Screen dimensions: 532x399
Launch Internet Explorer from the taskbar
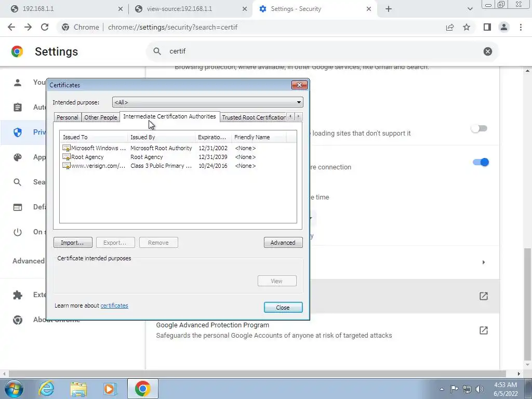point(46,389)
